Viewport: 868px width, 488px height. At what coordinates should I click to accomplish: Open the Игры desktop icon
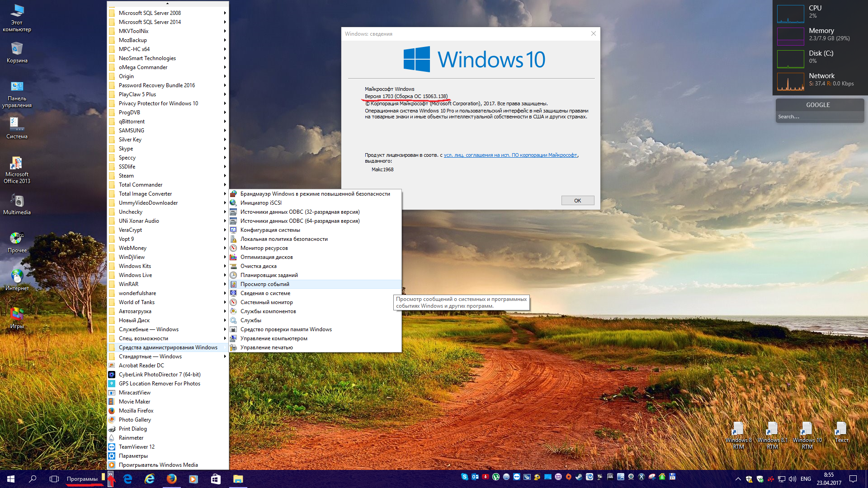pos(17,318)
